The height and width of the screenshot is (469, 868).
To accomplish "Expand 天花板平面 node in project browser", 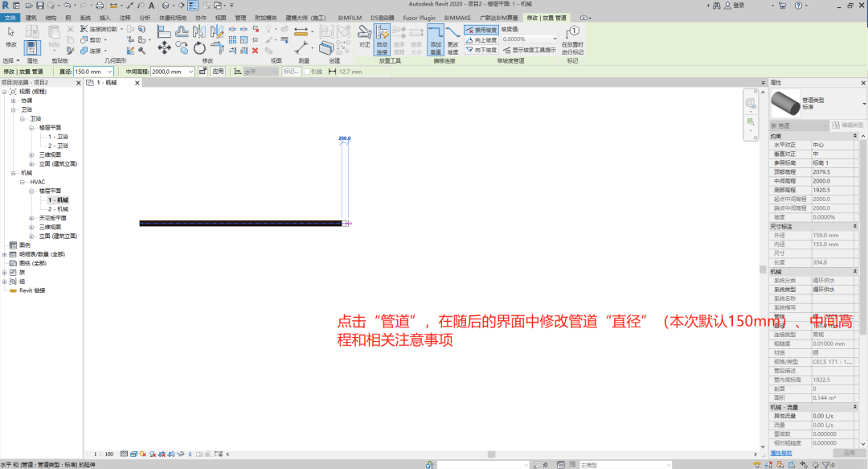I will (x=31, y=219).
